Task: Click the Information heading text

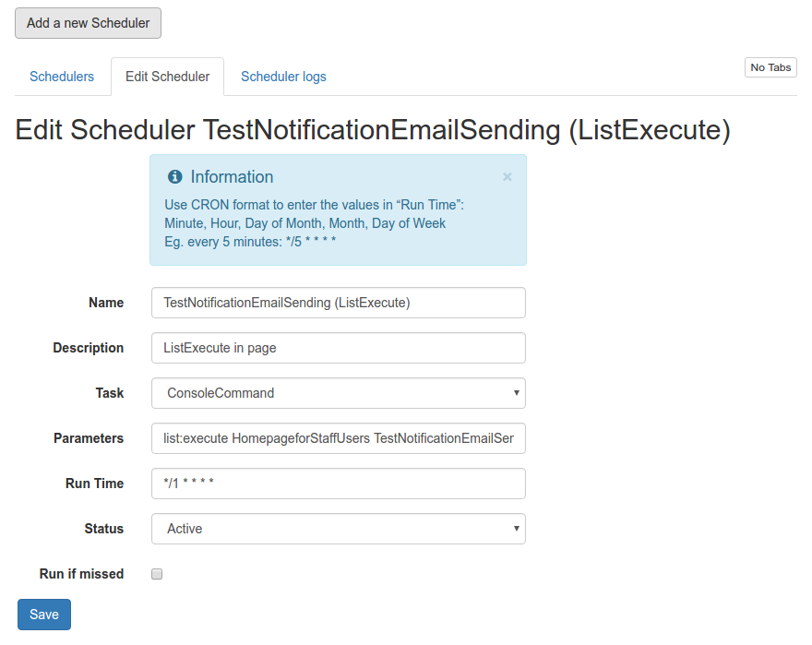Action: [x=232, y=177]
